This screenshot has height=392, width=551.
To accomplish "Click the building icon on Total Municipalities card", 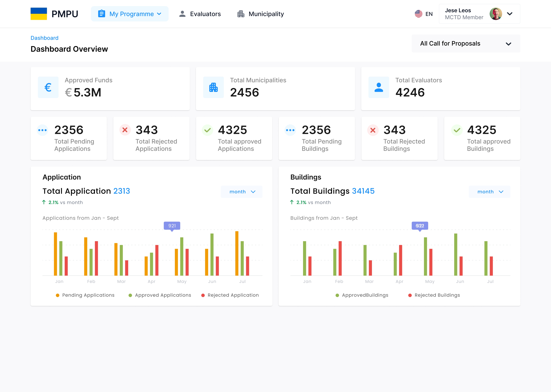I will (x=213, y=87).
